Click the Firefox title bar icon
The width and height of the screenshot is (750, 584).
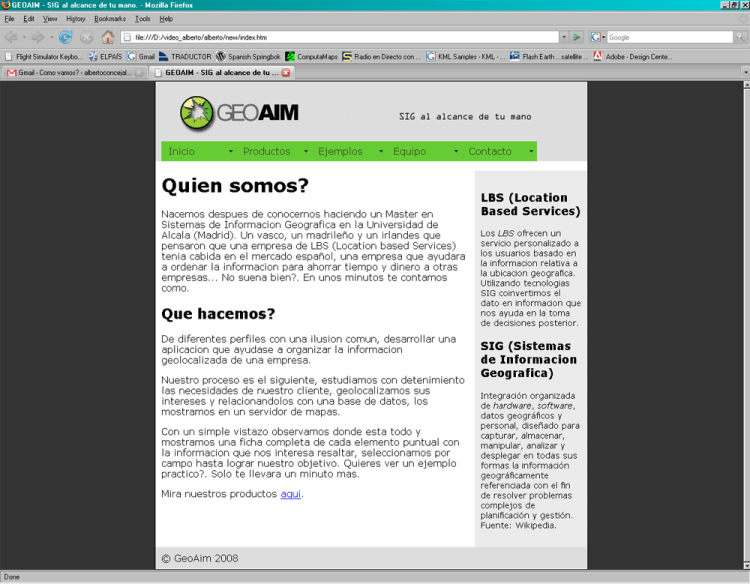[5, 5]
